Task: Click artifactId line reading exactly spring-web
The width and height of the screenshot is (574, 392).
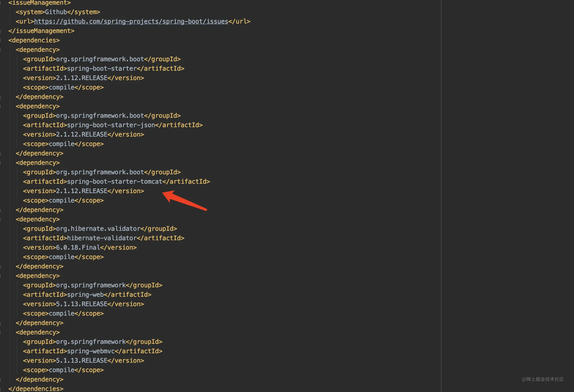Action: click(x=87, y=295)
